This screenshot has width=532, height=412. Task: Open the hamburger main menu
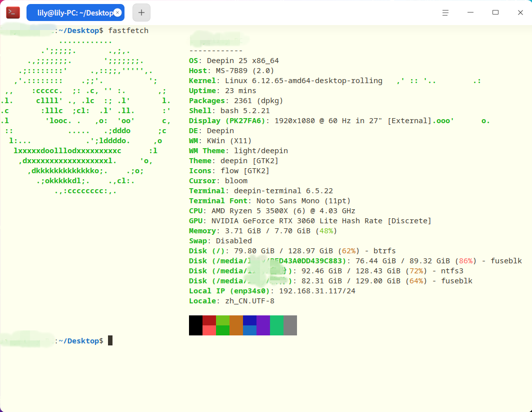(x=445, y=13)
